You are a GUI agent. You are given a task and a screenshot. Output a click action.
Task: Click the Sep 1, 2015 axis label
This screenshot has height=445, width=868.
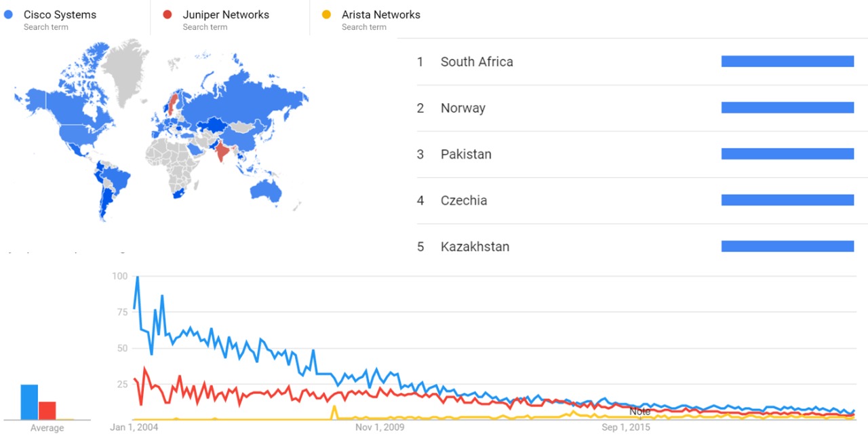pos(626,427)
